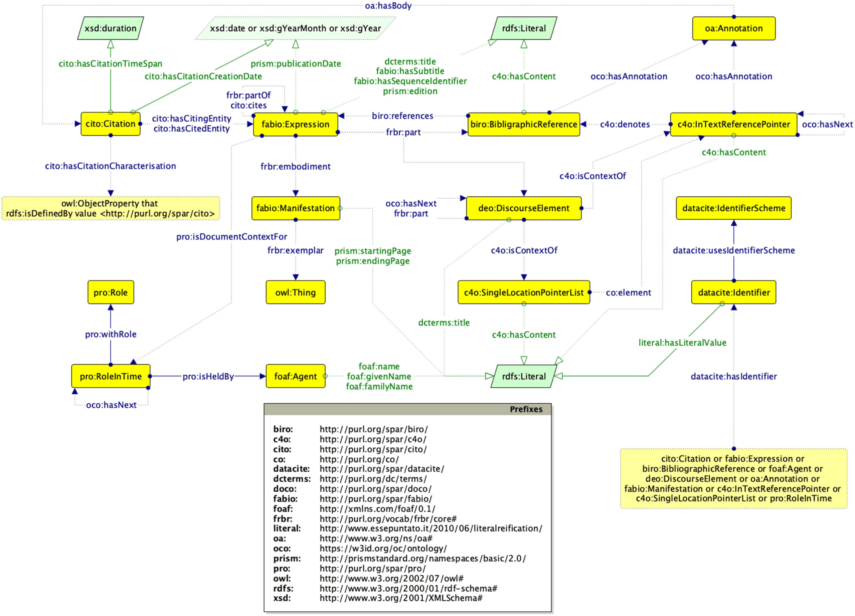Screen dimensions: 855x616
Task: Click the datacite:Identifier class box
Action: click(734, 292)
